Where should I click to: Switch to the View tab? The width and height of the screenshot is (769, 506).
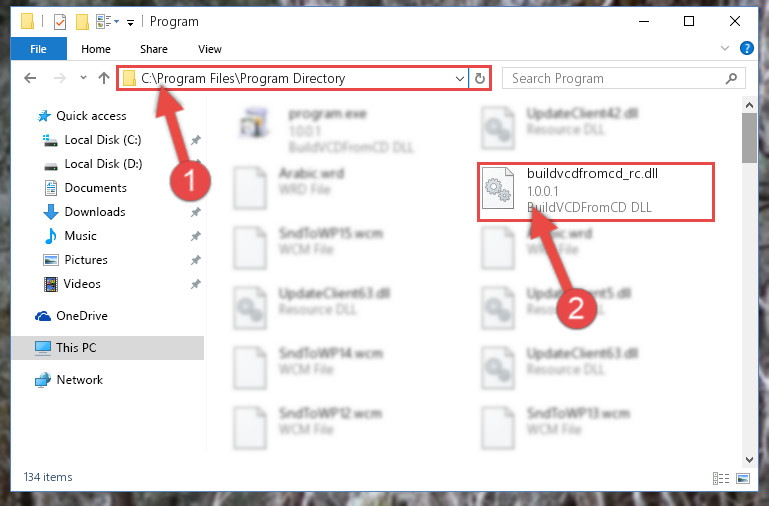point(210,49)
